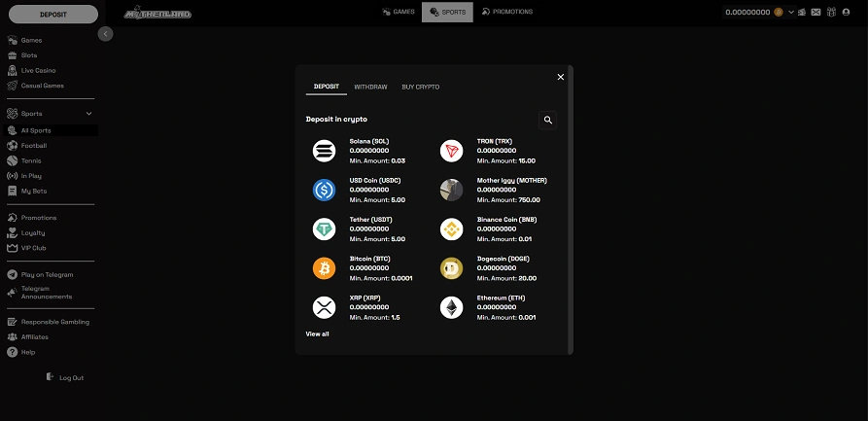Click the VIP Club crown icon
The image size is (868, 421).
click(x=13, y=248)
